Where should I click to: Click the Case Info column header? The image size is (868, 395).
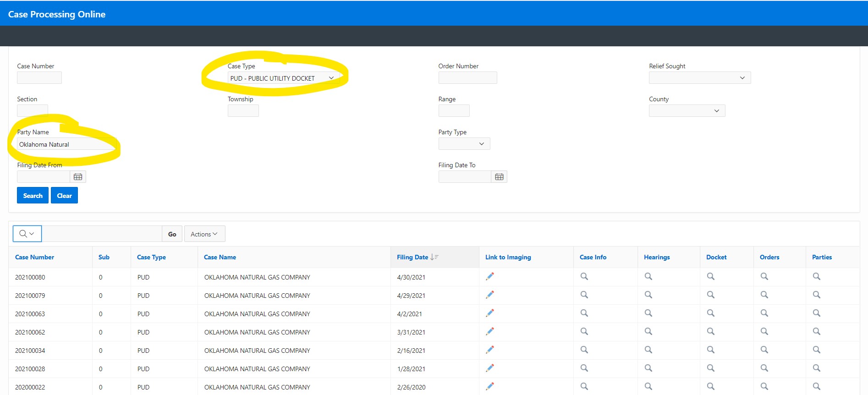click(593, 257)
